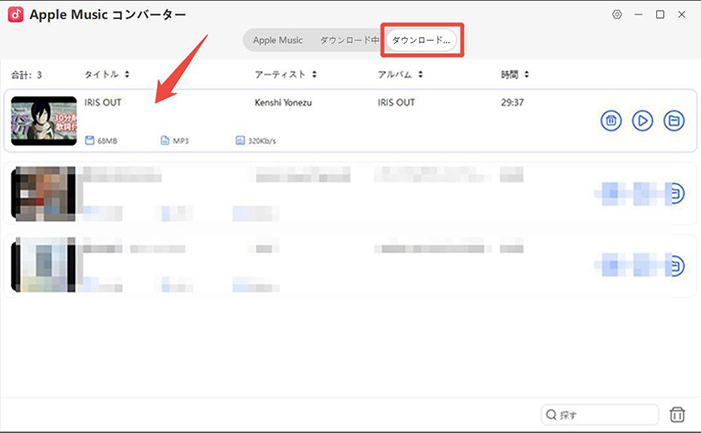Open the settings gear icon

coord(617,14)
